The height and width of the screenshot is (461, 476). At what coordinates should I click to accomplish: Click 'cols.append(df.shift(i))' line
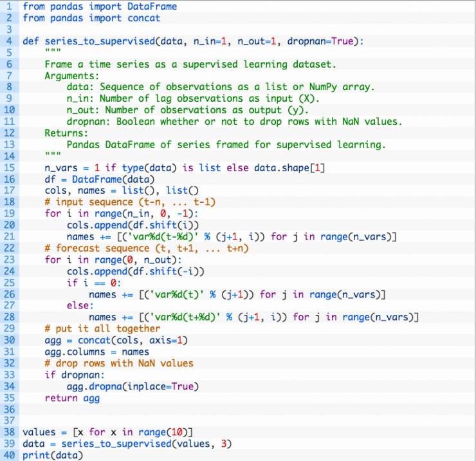pos(133,225)
